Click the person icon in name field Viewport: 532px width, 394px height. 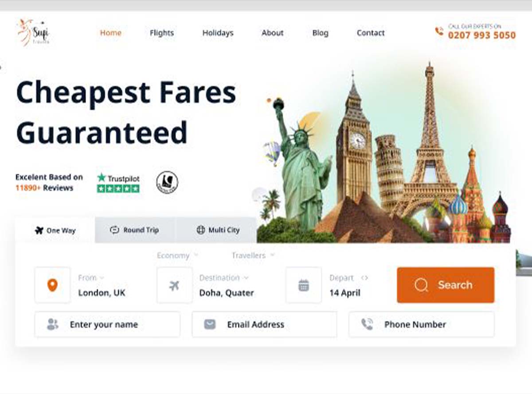[x=52, y=324]
